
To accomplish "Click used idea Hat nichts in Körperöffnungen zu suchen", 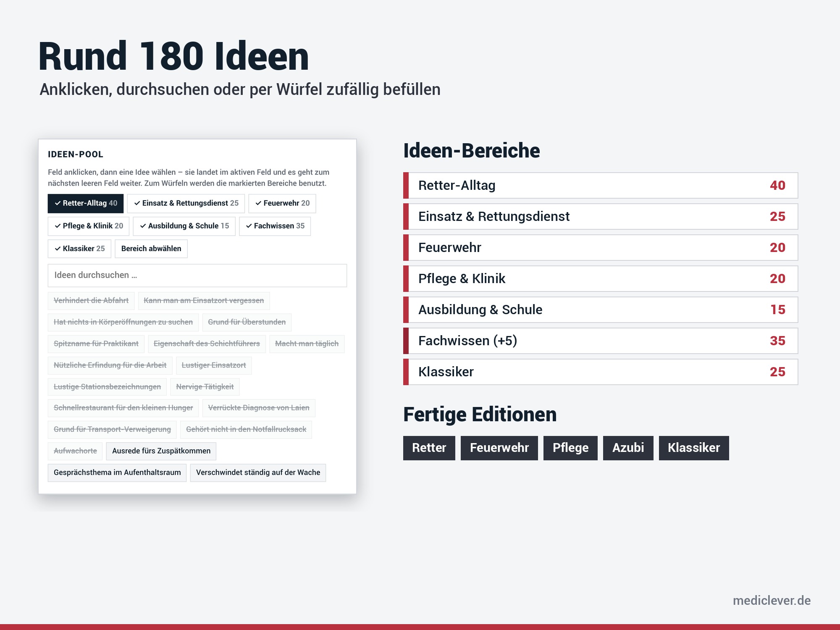I will 123,322.
